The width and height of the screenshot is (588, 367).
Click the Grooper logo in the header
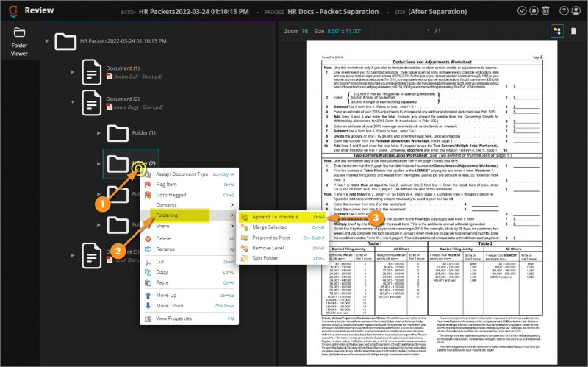(13, 11)
